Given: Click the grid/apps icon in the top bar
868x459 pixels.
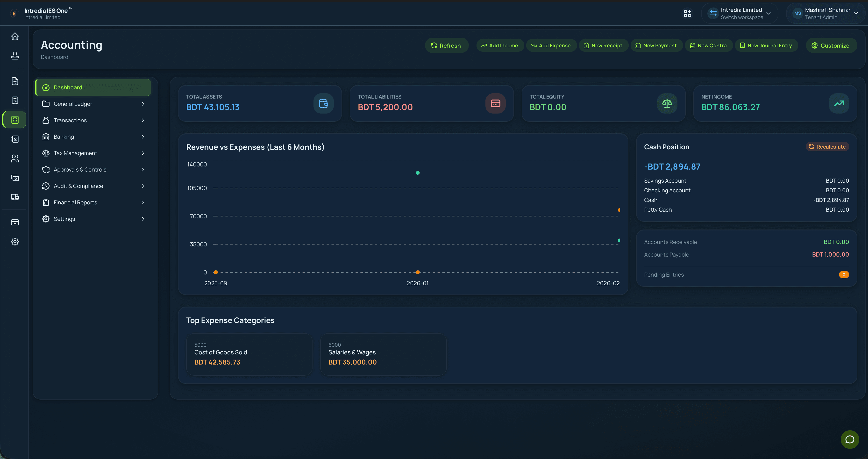Looking at the screenshot, I should pyautogui.click(x=687, y=13).
